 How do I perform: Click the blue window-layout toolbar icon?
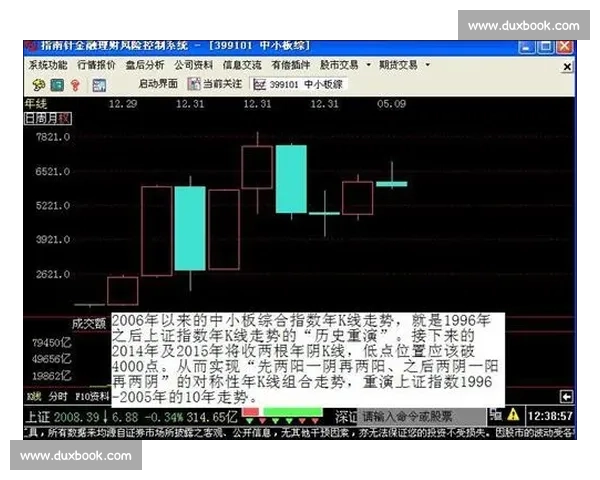point(99,85)
